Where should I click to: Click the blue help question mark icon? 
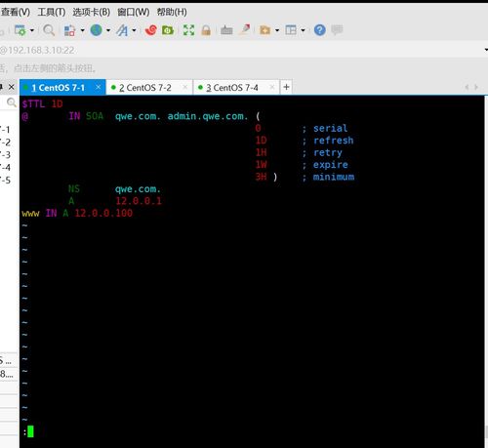320,30
